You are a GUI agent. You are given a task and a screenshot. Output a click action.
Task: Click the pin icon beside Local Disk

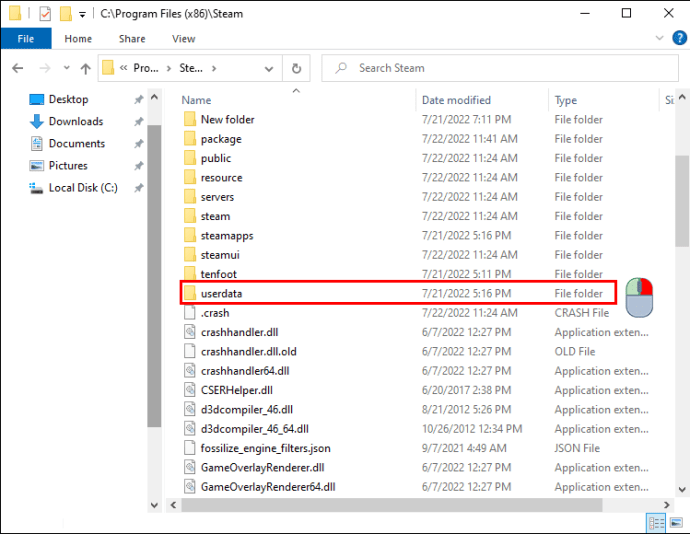pos(139,188)
